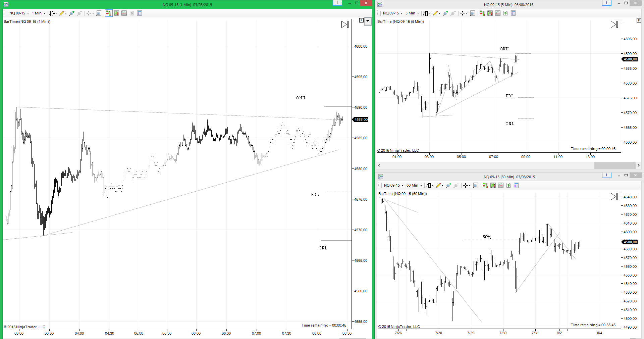The height and width of the screenshot is (339, 644).
Task: Jump to latest bar in 60 Min chart
Action: coord(614,196)
